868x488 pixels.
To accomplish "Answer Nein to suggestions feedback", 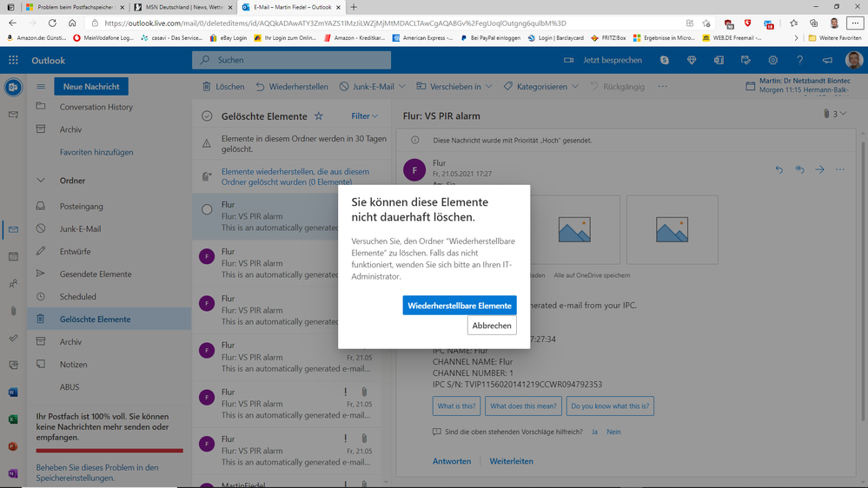I will pos(613,432).
